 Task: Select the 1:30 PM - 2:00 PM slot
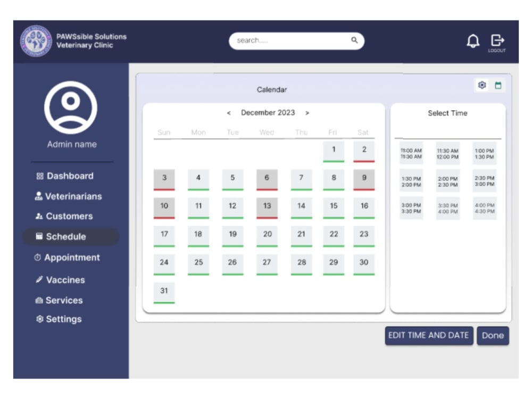click(x=411, y=181)
